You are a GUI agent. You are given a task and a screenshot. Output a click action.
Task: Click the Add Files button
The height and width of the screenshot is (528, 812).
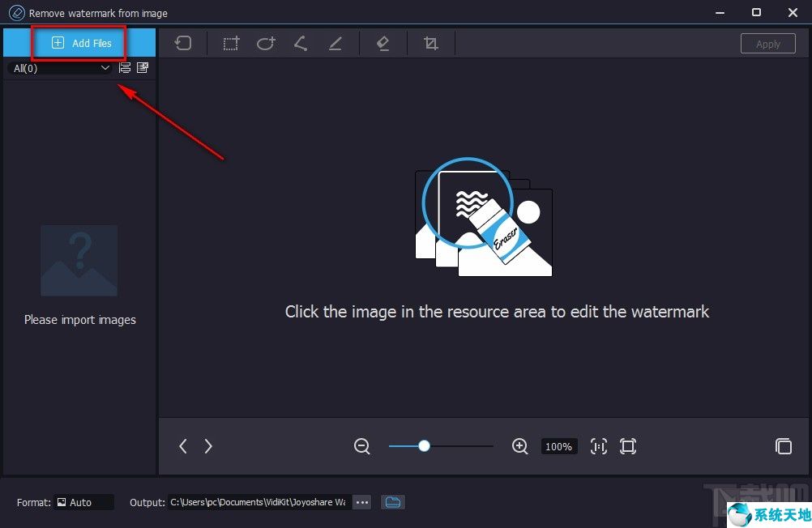80,43
